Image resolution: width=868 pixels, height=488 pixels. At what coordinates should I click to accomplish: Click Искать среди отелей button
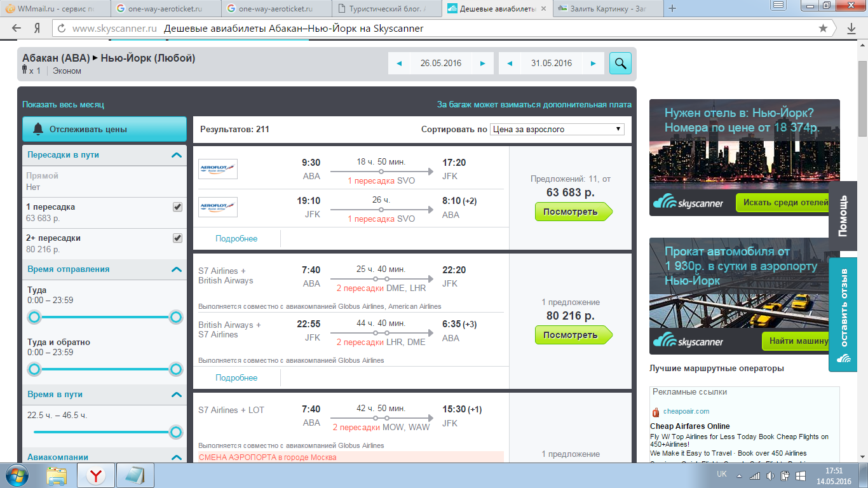(785, 203)
